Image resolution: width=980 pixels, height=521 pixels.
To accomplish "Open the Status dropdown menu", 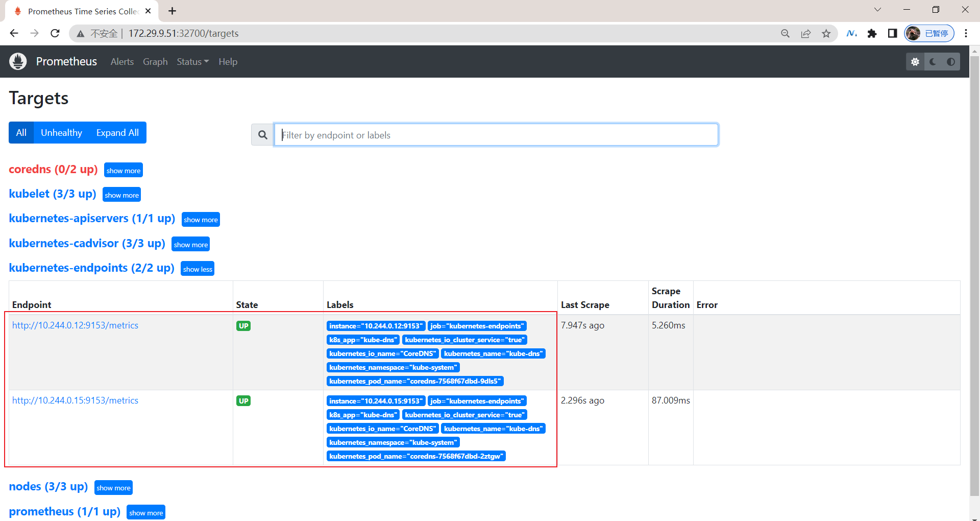I will click(193, 61).
